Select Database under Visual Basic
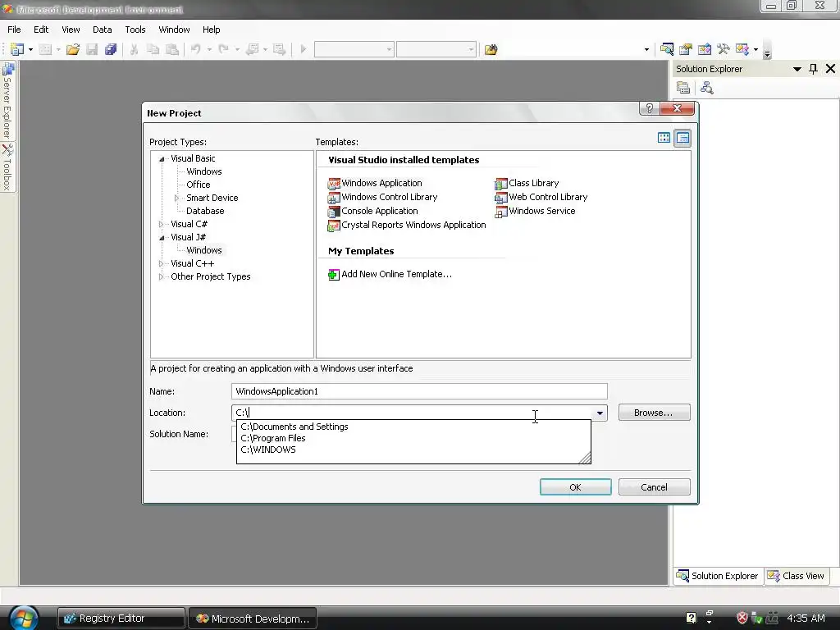This screenshot has width=840, height=630. tap(205, 211)
